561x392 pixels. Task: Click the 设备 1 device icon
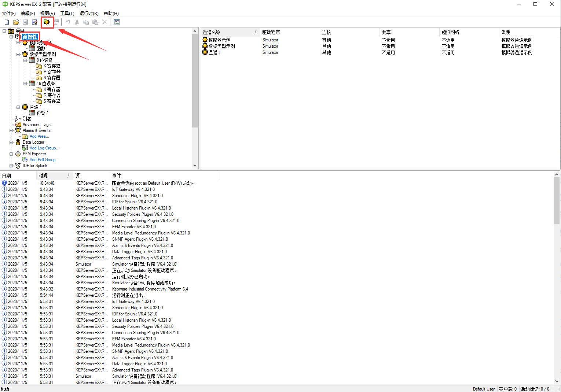32,113
